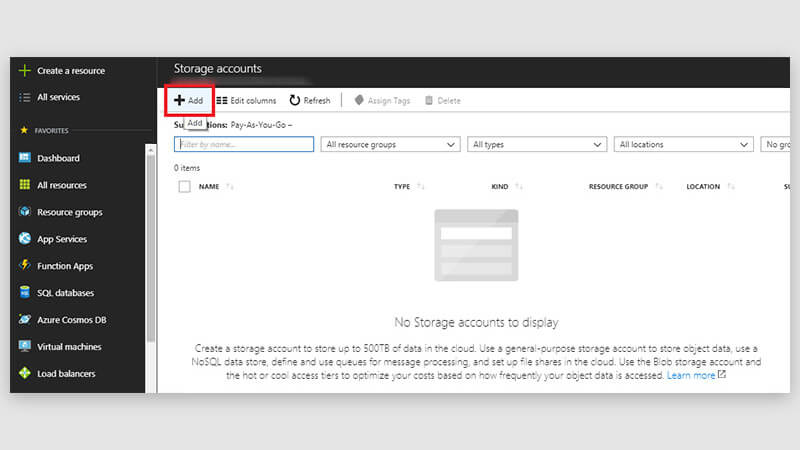This screenshot has width=800, height=450.
Task: Open the No grouping dropdown at right edge
Action: (x=775, y=144)
